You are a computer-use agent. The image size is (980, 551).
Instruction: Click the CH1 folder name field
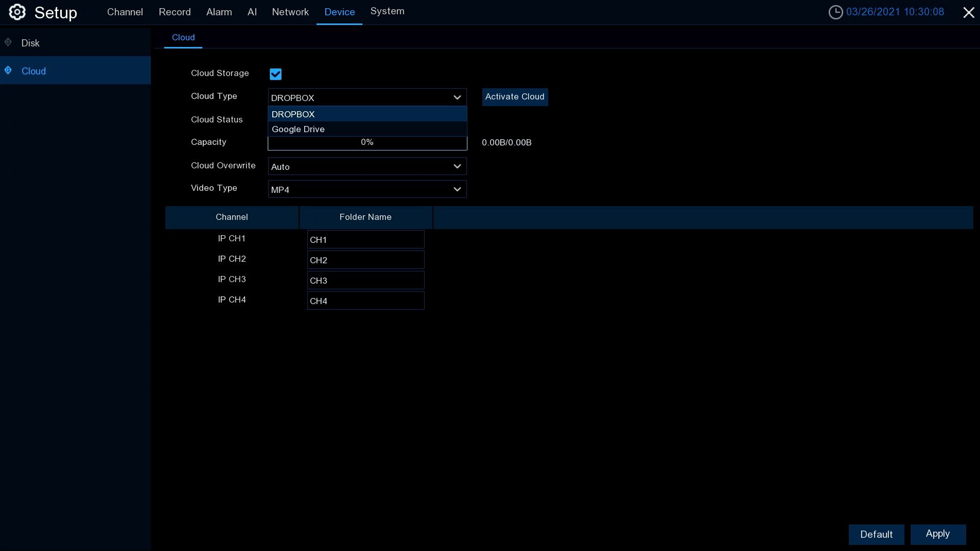click(x=365, y=239)
